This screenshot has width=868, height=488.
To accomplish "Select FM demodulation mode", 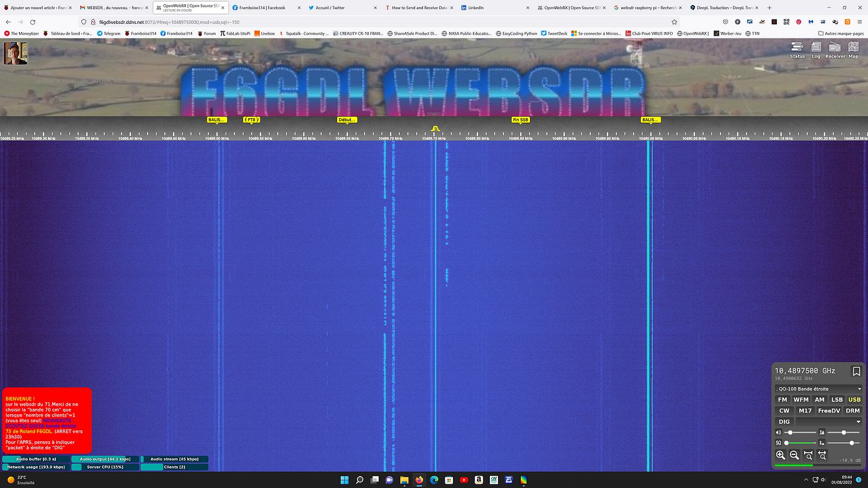I will (782, 400).
